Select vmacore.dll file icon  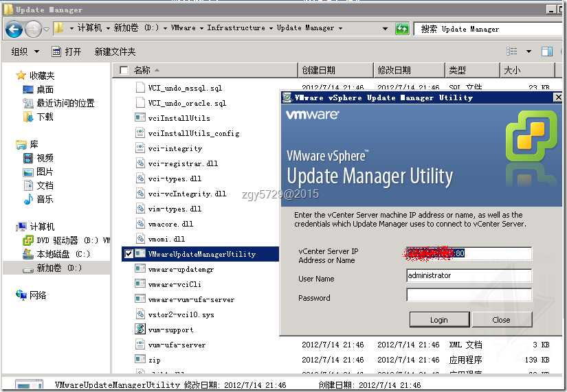tap(140, 224)
